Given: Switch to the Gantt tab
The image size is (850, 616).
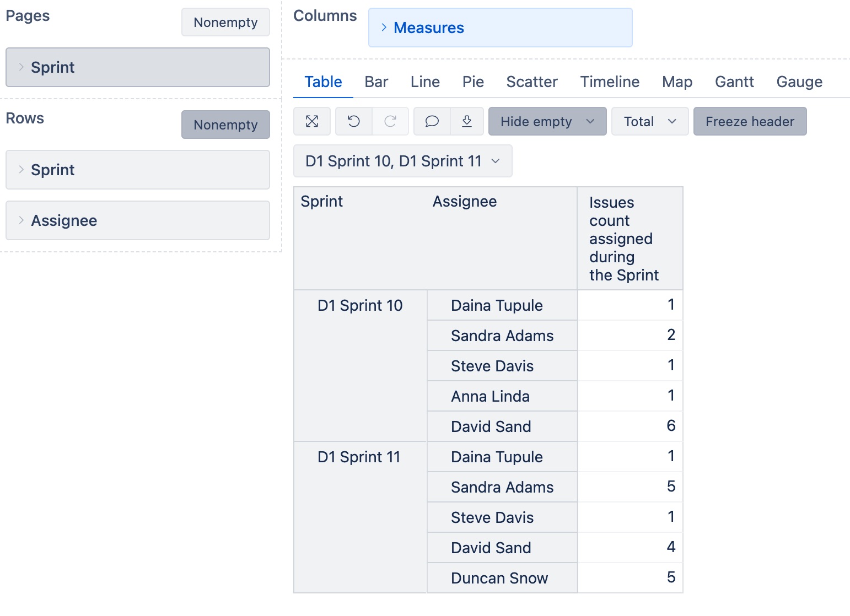Looking at the screenshot, I should click(734, 82).
